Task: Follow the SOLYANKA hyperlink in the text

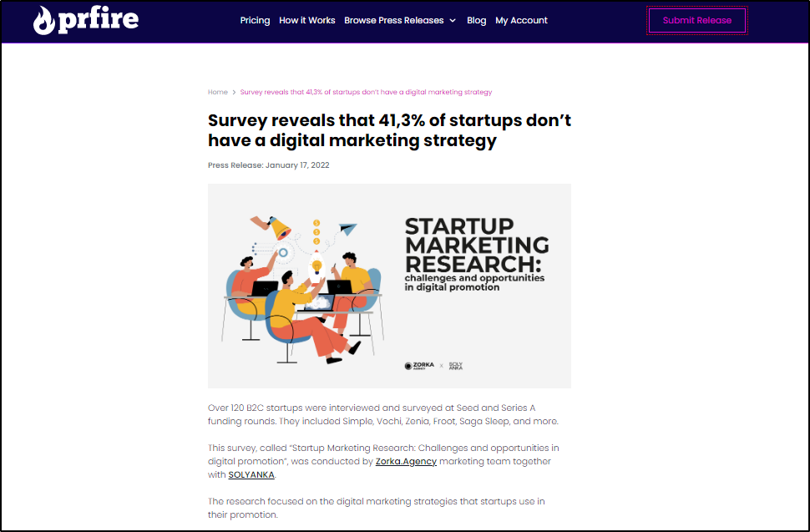Action: (x=251, y=475)
